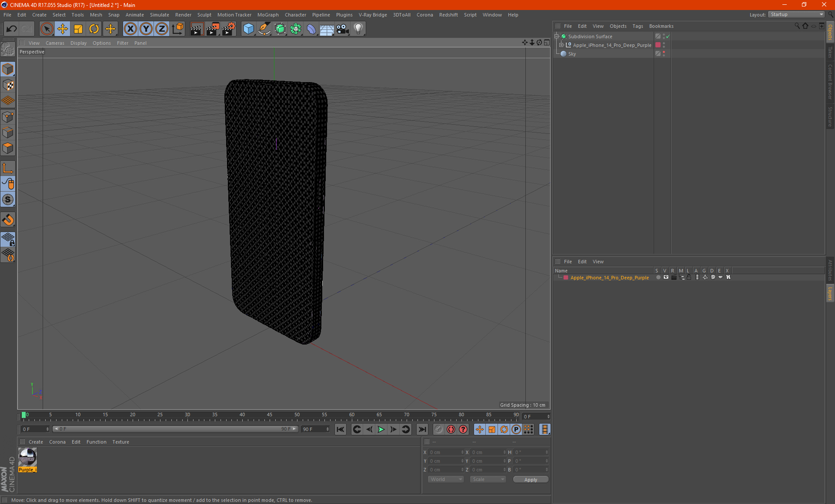The image size is (835, 504).
Task: Click the Undo arrow icon
Action: (x=11, y=29)
